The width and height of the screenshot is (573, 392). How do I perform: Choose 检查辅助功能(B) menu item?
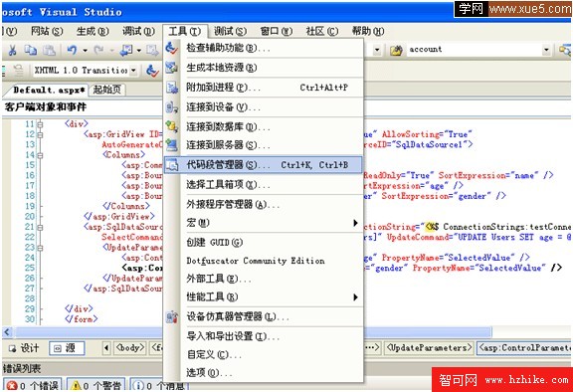[x=263, y=48]
